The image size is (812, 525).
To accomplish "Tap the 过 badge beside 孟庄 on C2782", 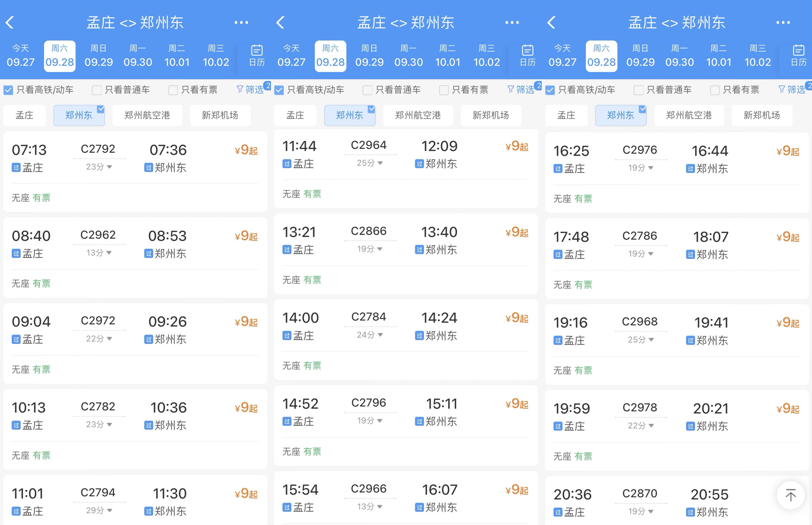I will [16, 425].
